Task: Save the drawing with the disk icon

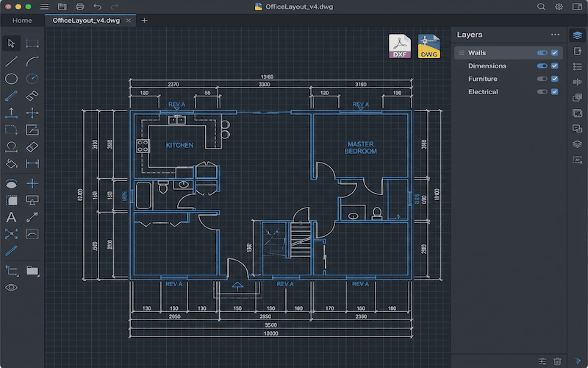Action: coord(62,7)
